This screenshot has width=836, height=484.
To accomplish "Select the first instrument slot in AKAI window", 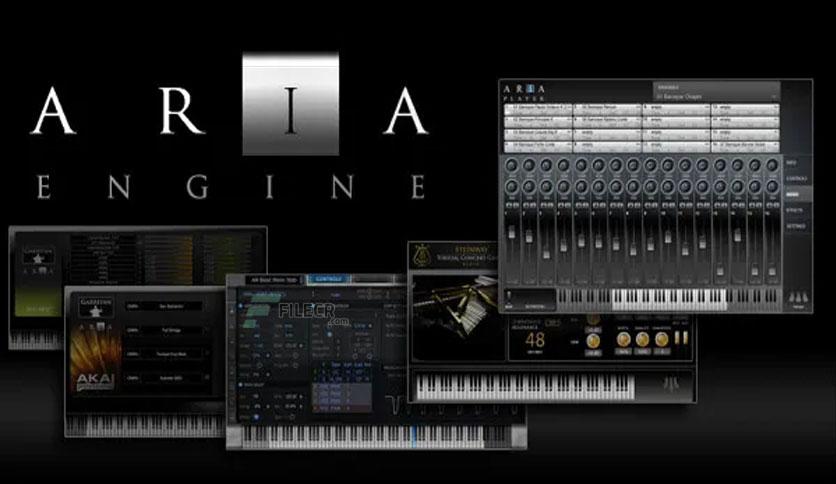I will 164,306.
